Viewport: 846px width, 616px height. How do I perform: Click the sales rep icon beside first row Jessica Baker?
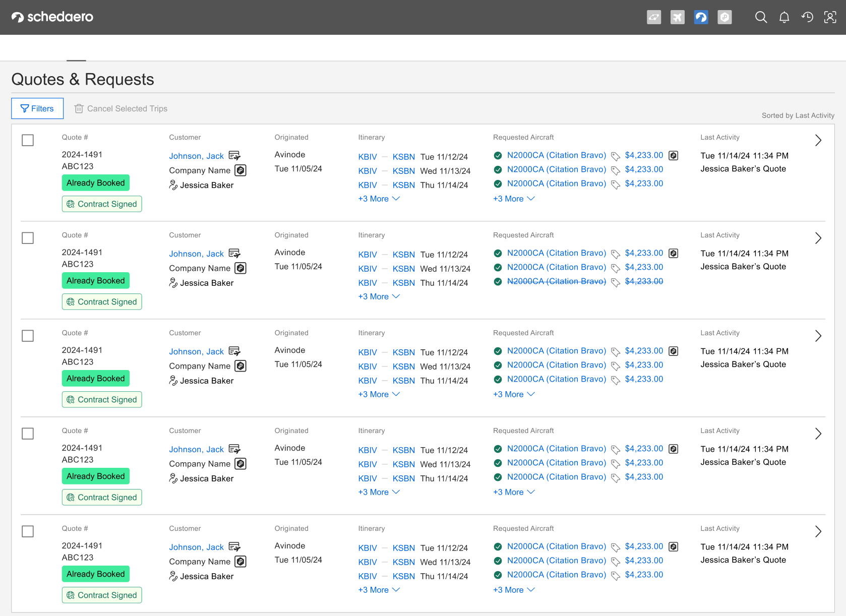pyautogui.click(x=173, y=185)
